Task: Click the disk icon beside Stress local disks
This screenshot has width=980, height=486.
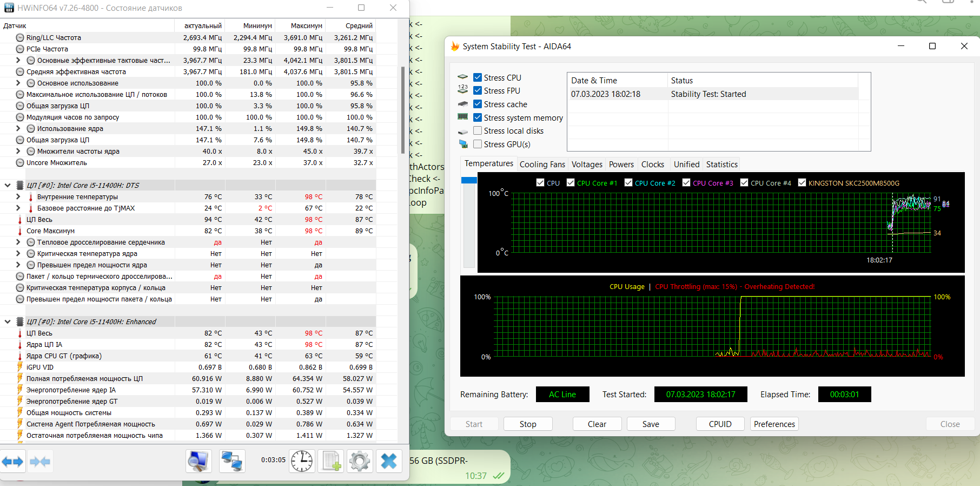Action: (463, 131)
